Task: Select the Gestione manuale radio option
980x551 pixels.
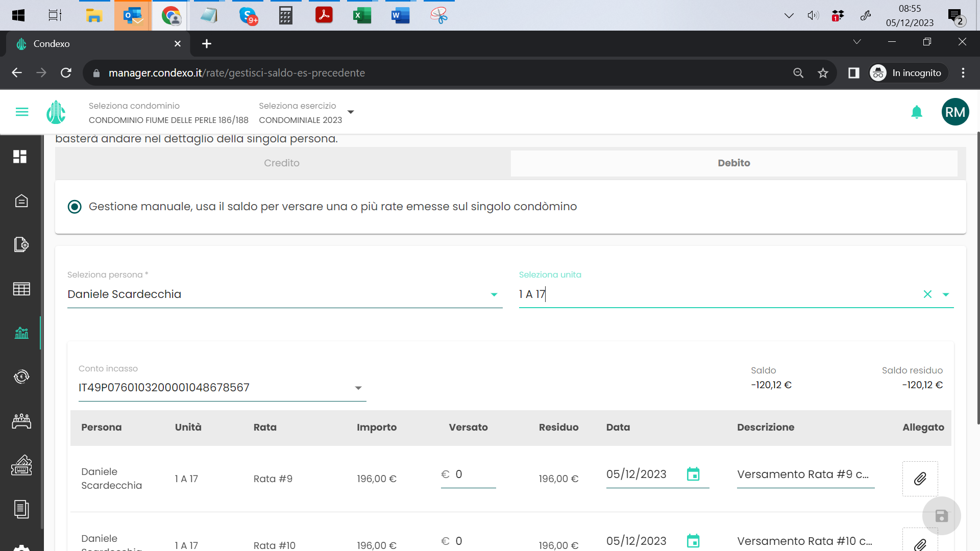Action: tap(75, 207)
